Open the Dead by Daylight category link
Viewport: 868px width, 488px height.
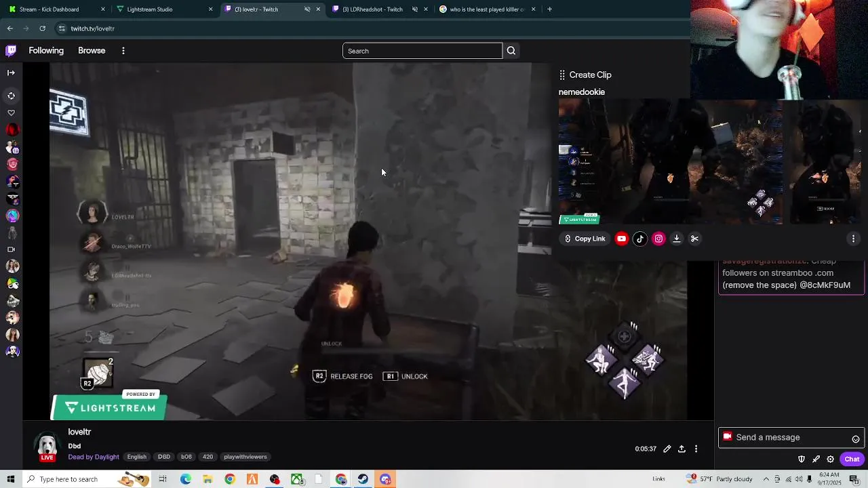click(94, 457)
